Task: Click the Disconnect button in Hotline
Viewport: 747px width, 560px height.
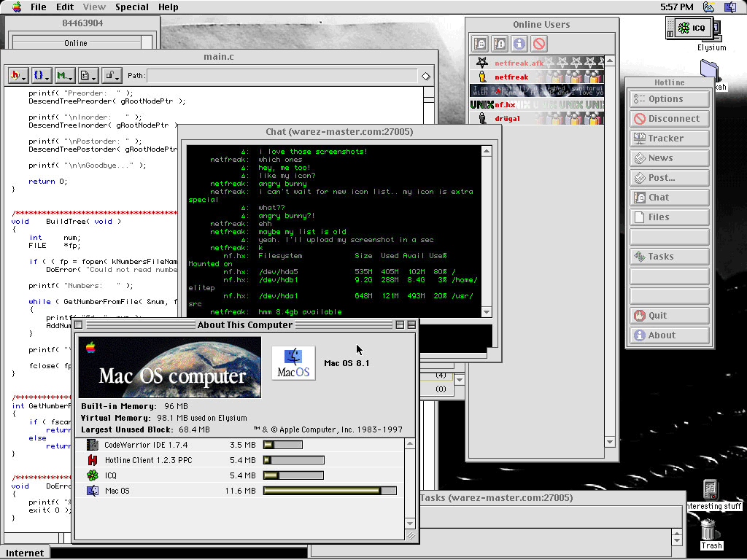Action: coord(670,119)
